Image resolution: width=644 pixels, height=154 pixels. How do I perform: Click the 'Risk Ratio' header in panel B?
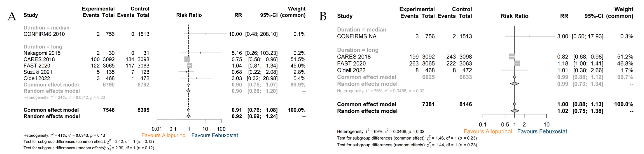click(514, 16)
